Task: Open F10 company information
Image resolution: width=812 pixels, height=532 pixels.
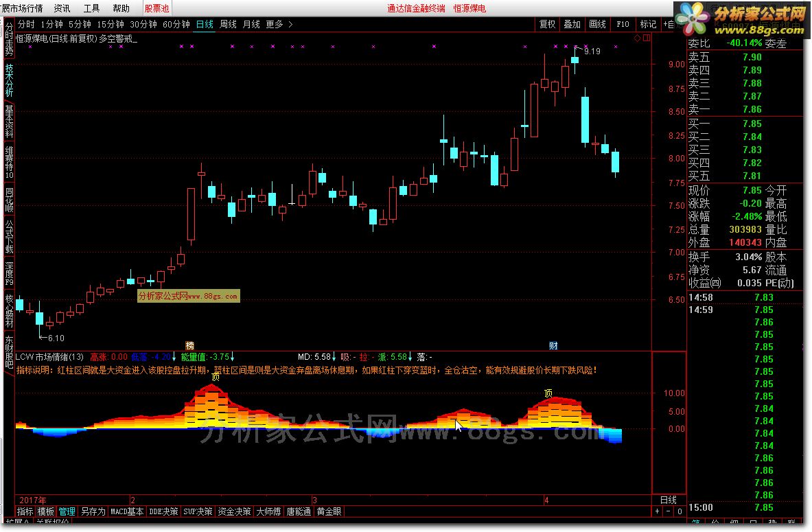Action: click(623, 24)
